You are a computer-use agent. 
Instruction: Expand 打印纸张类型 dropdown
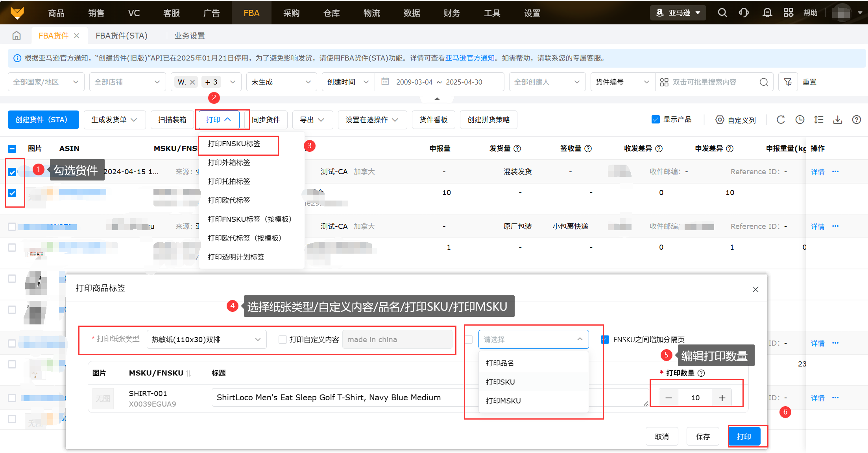[x=206, y=339]
